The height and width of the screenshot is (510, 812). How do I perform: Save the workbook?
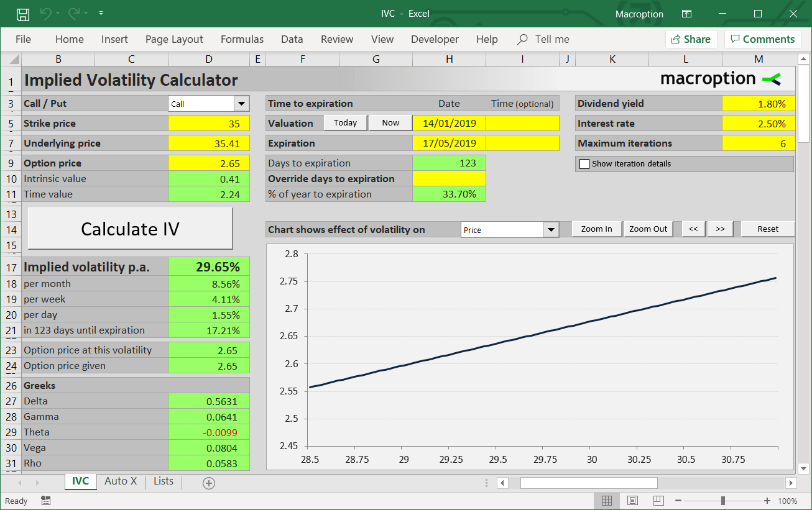pyautogui.click(x=24, y=13)
